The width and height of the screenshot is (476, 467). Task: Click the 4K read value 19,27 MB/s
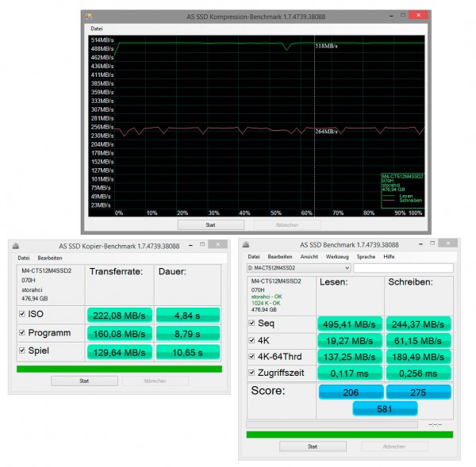[x=349, y=341]
